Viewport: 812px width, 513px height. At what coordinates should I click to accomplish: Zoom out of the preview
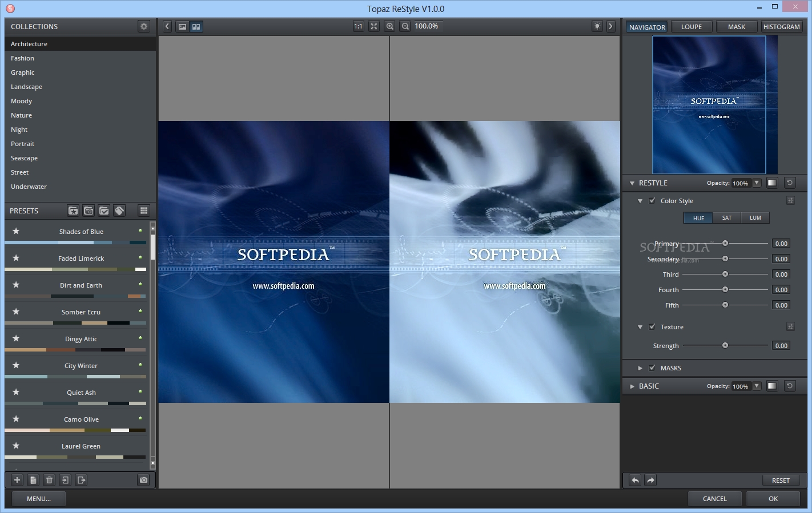coord(405,26)
